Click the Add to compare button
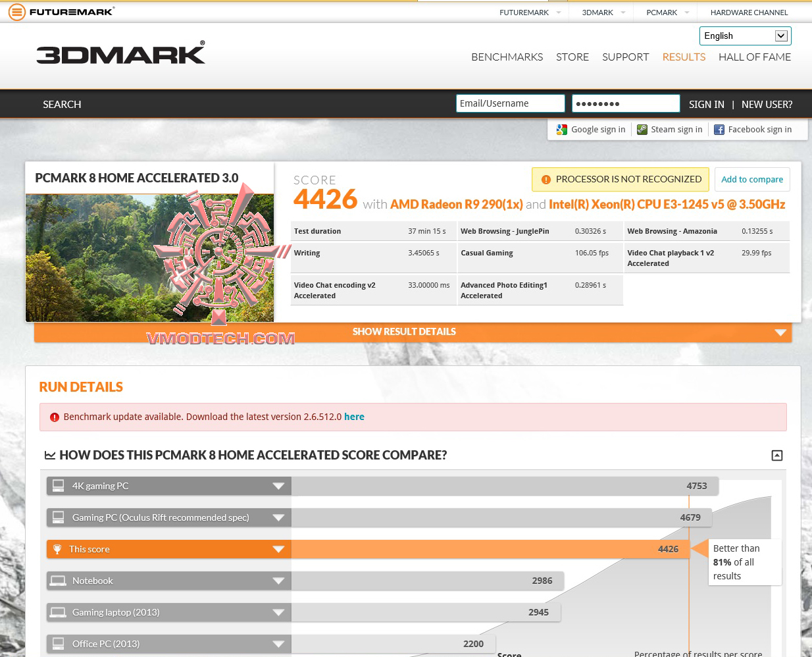Viewport: 812px width, 657px height. tap(752, 180)
